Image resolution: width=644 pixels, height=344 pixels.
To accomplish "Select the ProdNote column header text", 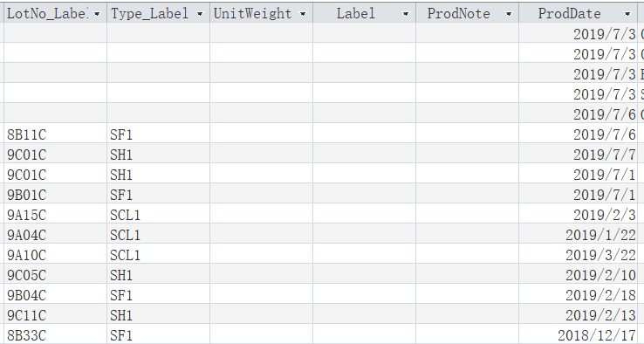I will click(458, 14).
